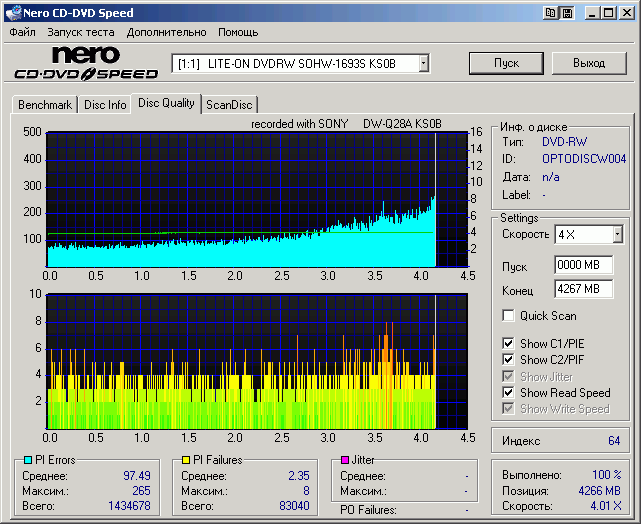Open the drive selection dropdown
Screen dimensions: 641x524
tap(423, 63)
